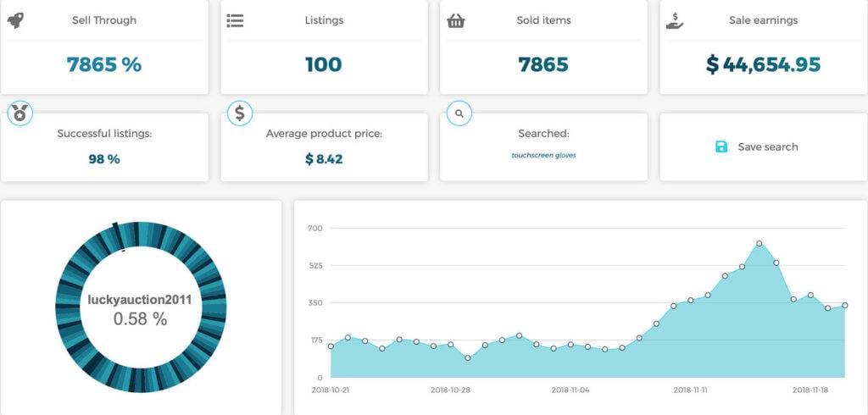Click the Average product price dollar icon
The image size is (868, 415).
coord(240,113)
